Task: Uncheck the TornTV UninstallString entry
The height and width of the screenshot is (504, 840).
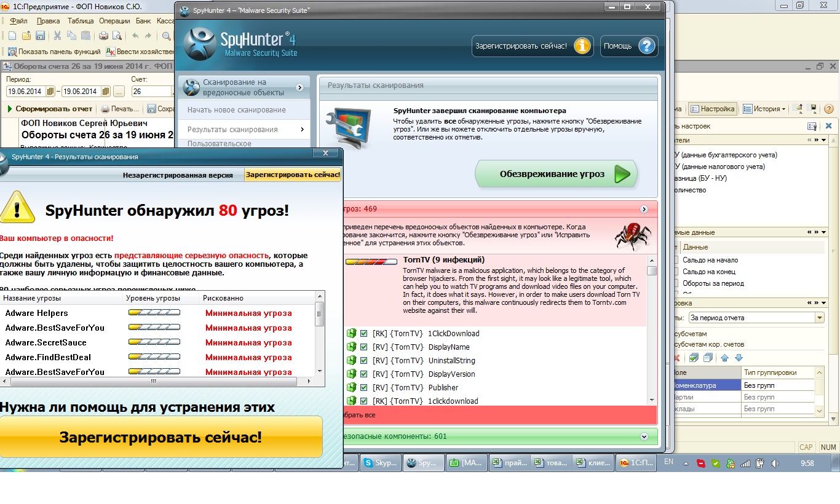Action: [x=363, y=360]
